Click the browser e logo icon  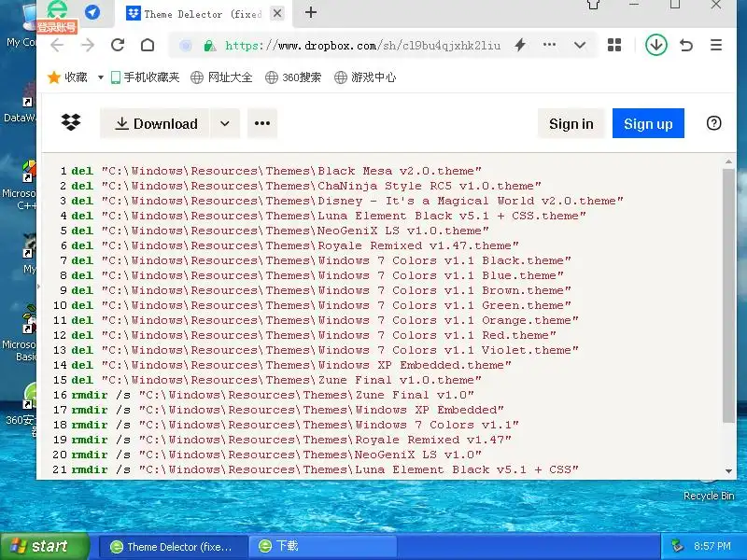(57, 9)
